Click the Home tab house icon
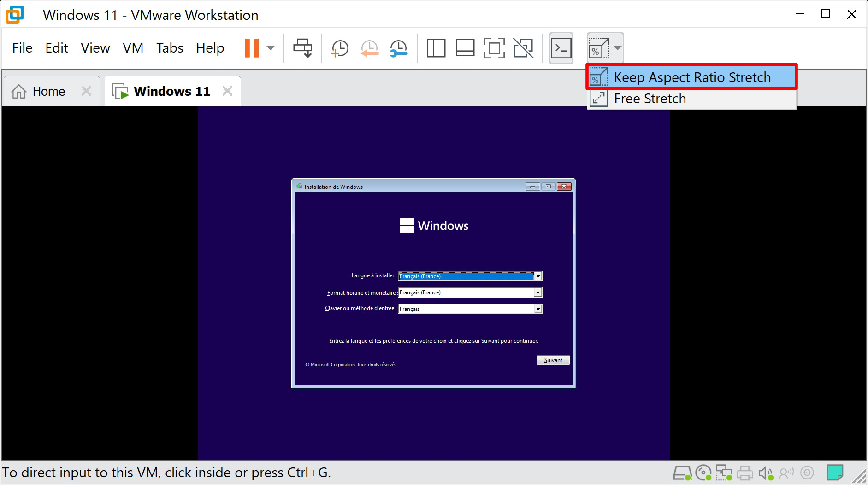 click(19, 91)
